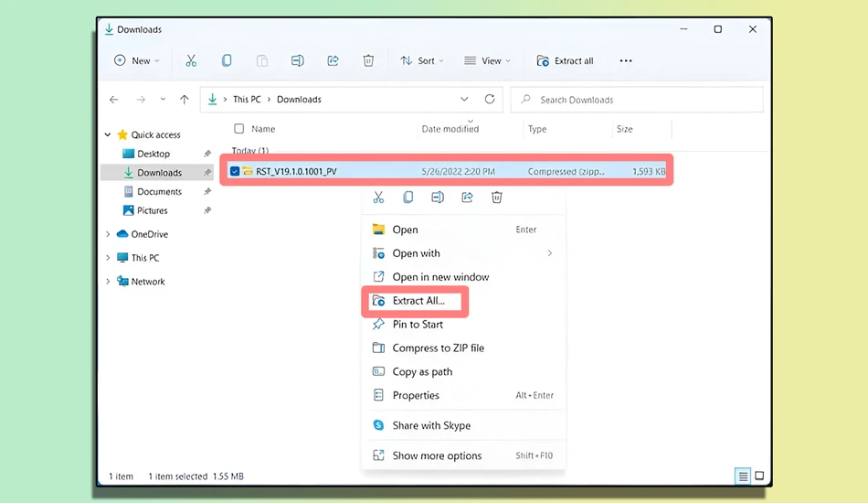Open the three-dot See more toolbar menu
This screenshot has width=868, height=503.
[x=626, y=61]
